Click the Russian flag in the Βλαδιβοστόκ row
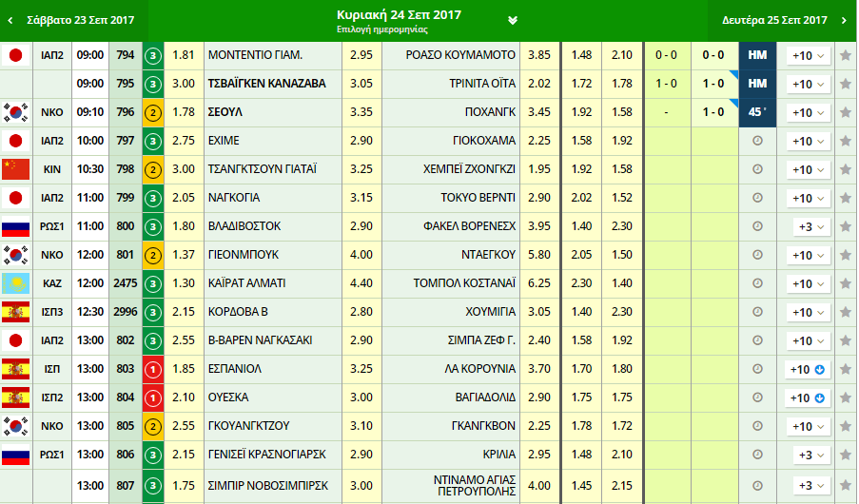Viewport: 859px width, 504px height. pos(14,226)
